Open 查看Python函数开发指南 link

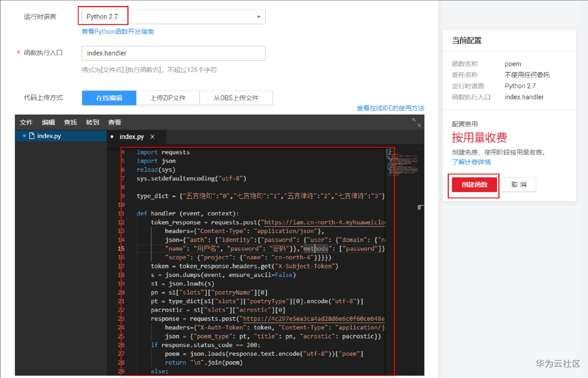click(x=118, y=32)
